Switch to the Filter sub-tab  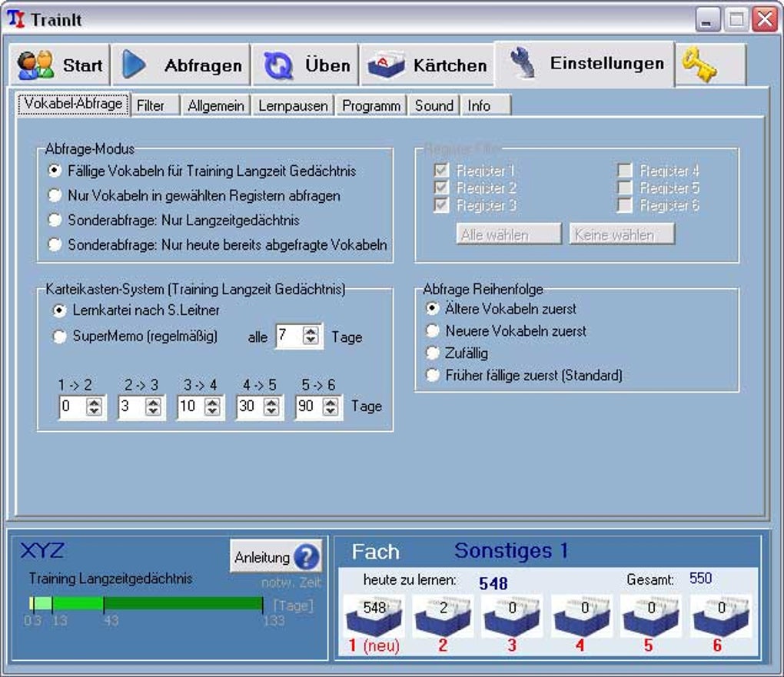point(155,105)
